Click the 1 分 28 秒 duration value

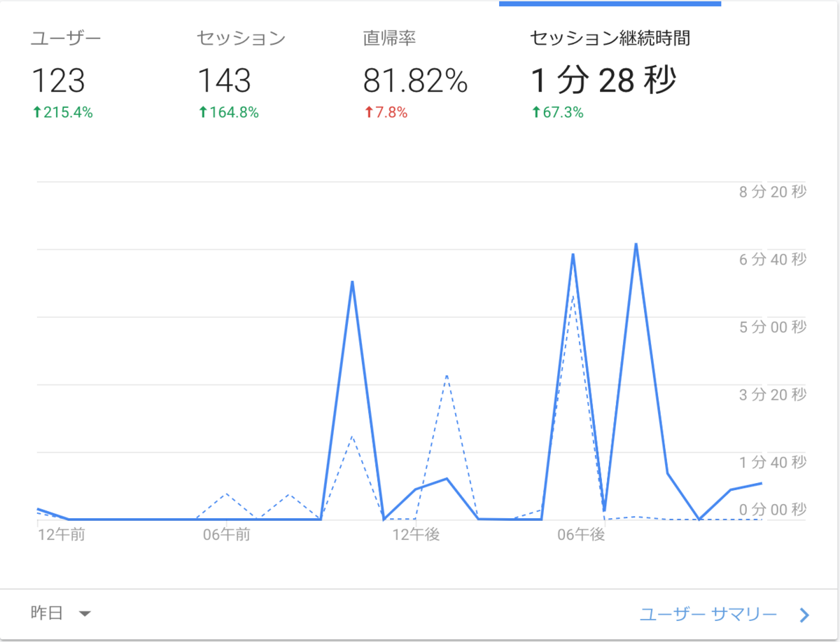click(603, 81)
